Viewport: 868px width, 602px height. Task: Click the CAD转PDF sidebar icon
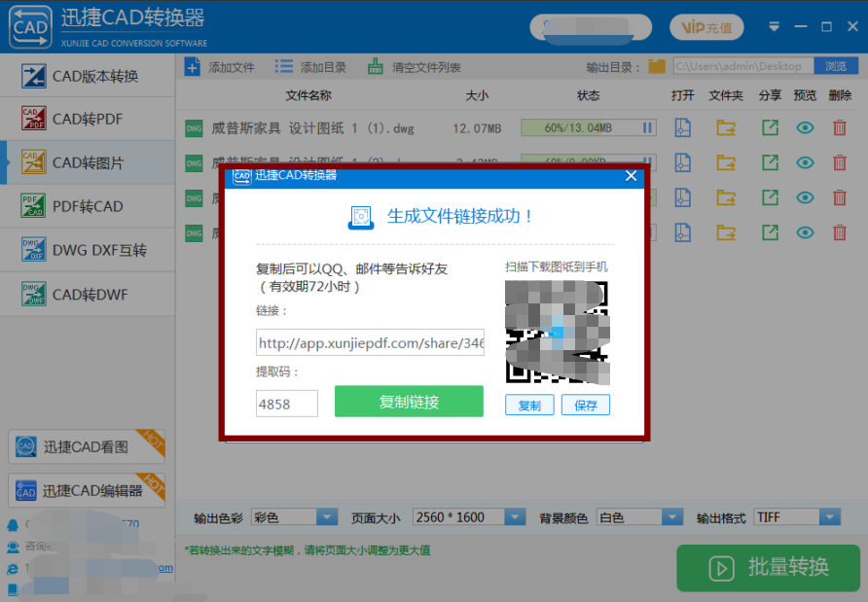pyautogui.click(x=34, y=119)
